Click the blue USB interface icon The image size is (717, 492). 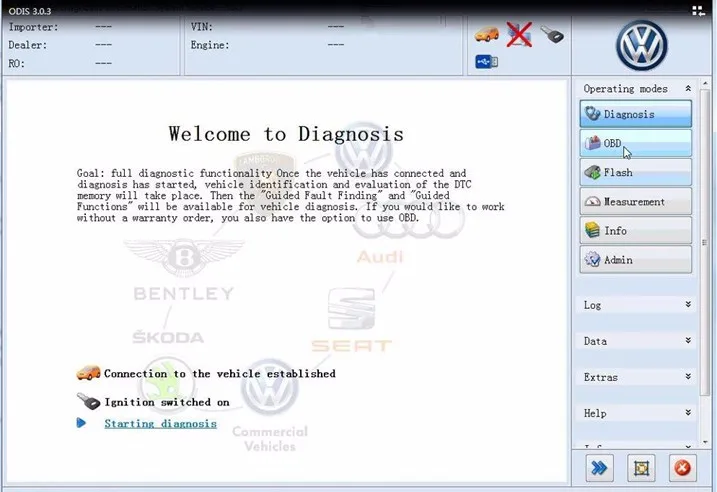(487, 61)
